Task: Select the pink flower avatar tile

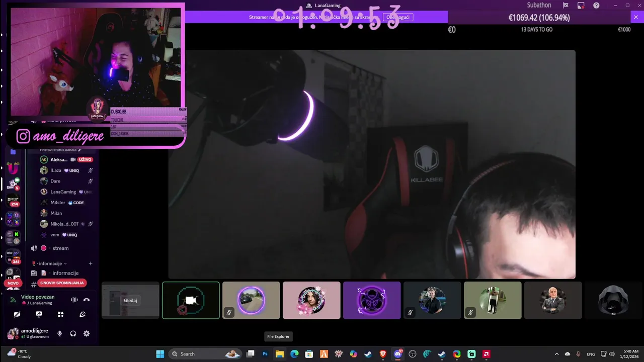Action: click(x=311, y=300)
